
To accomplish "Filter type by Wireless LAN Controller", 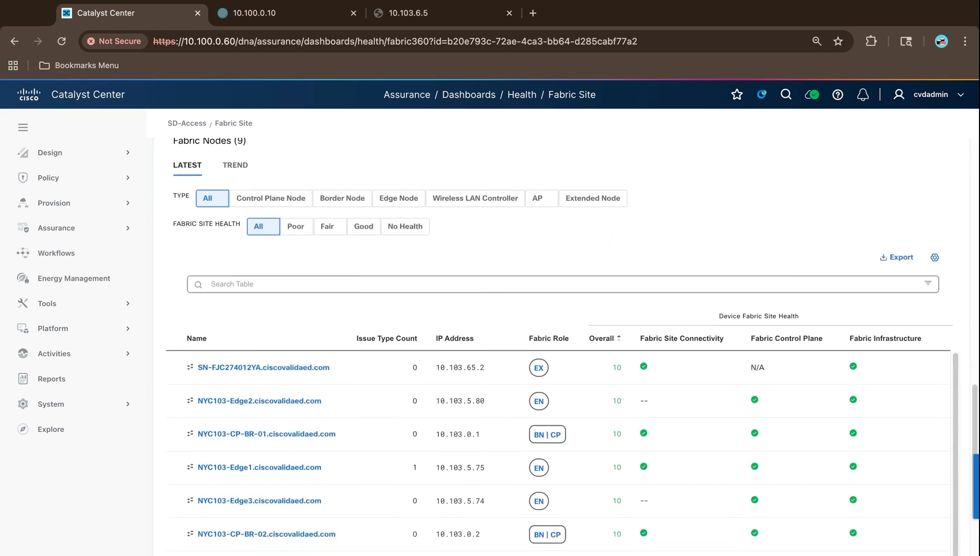I will tap(475, 198).
